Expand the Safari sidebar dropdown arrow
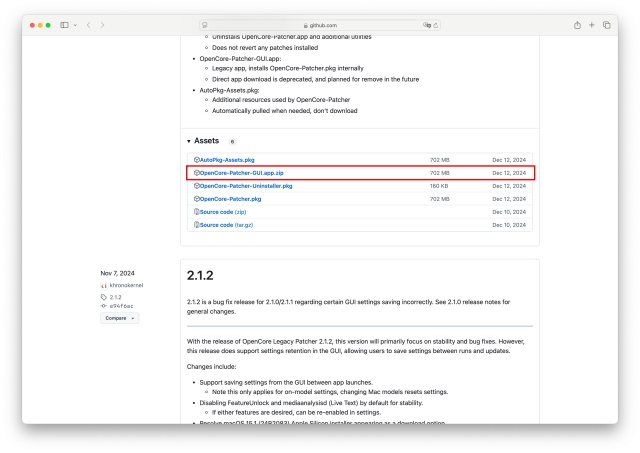Image resolution: width=640 pixels, height=453 pixels. click(74, 24)
